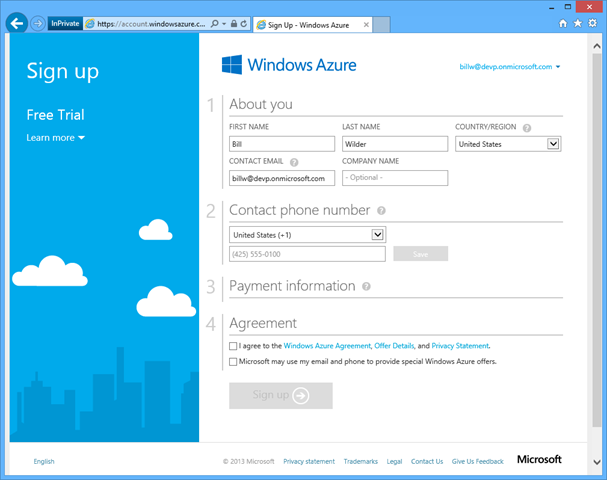Check the Windows Azure Agreement checkbox
Viewport: 607px width, 480px height.
pyautogui.click(x=234, y=345)
